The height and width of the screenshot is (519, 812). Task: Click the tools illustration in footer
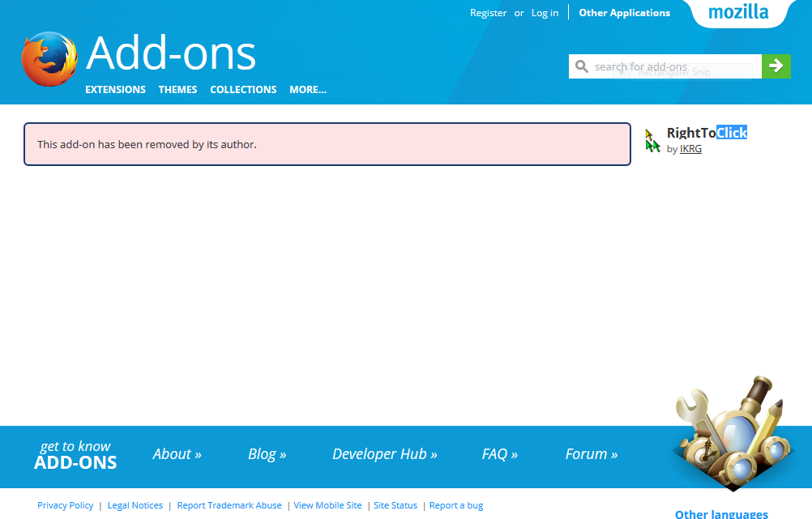click(733, 435)
